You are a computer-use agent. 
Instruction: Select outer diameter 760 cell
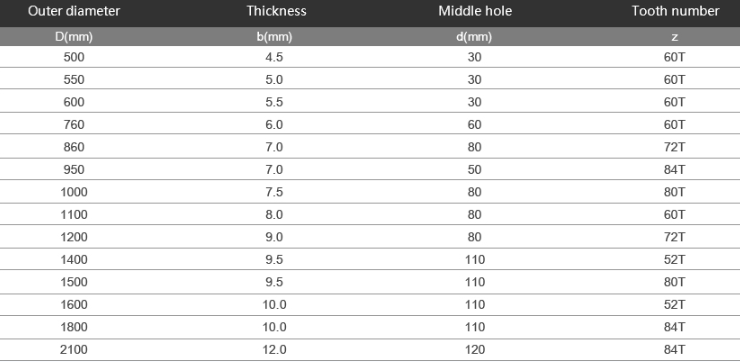tap(74, 125)
